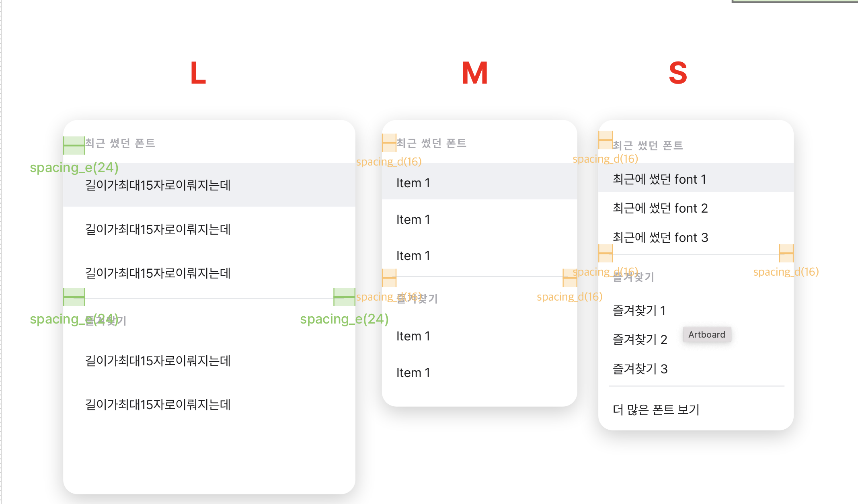Screen dimensions: 858x504
Task: Select '최근에 썼던 font 1' menu item
Action: (696, 179)
